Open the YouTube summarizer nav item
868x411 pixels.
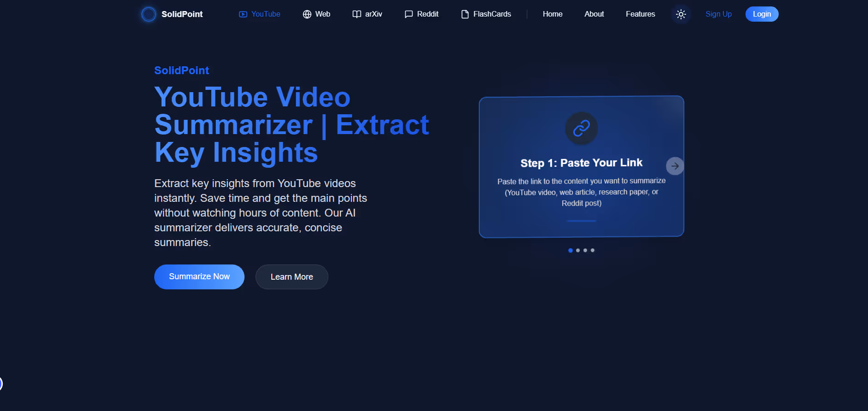pos(259,14)
